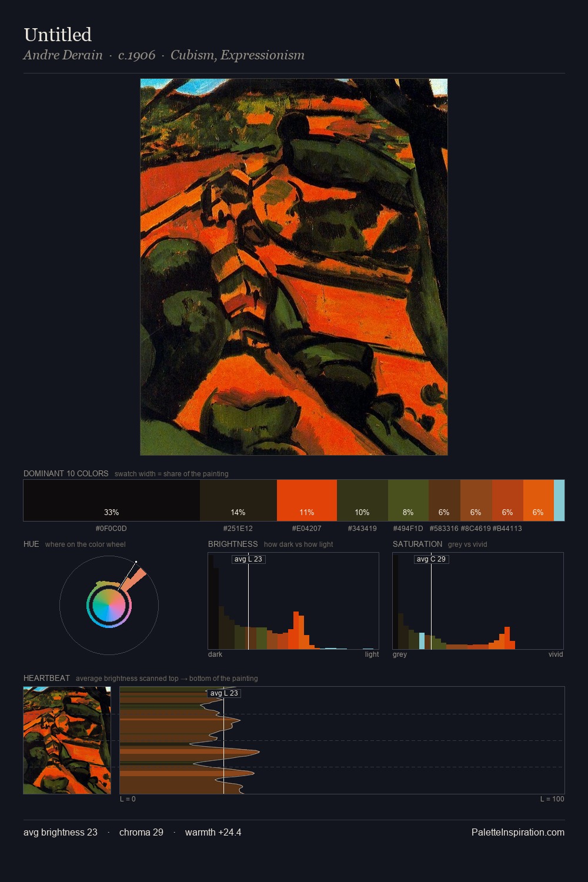This screenshot has width=588, height=882.
Task: Click the '#494F1D' hex label
Action: pos(408,529)
